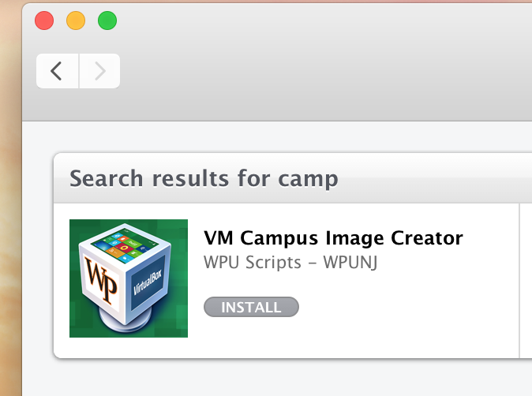Go back with the left chevron button
The image size is (532, 396).
click(x=57, y=71)
